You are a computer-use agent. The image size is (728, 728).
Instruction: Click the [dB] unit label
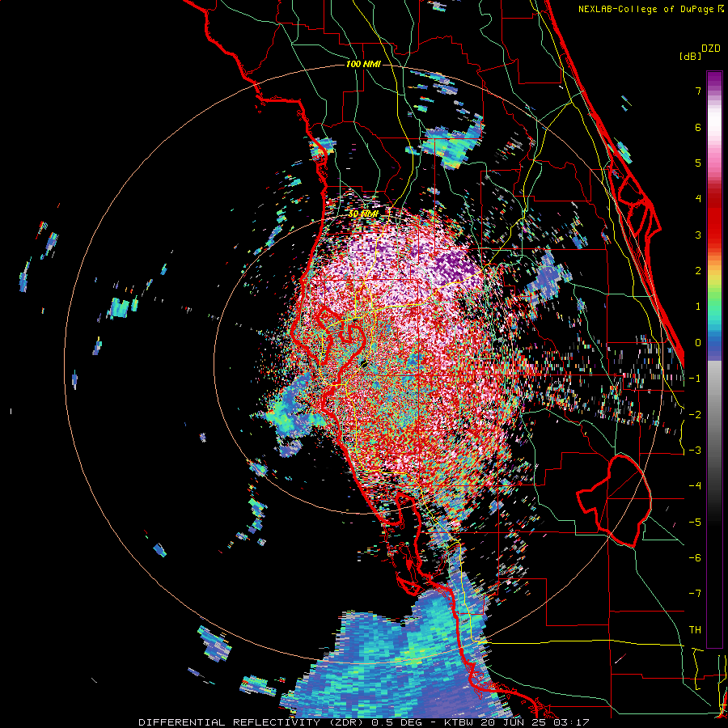tap(690, 56)
